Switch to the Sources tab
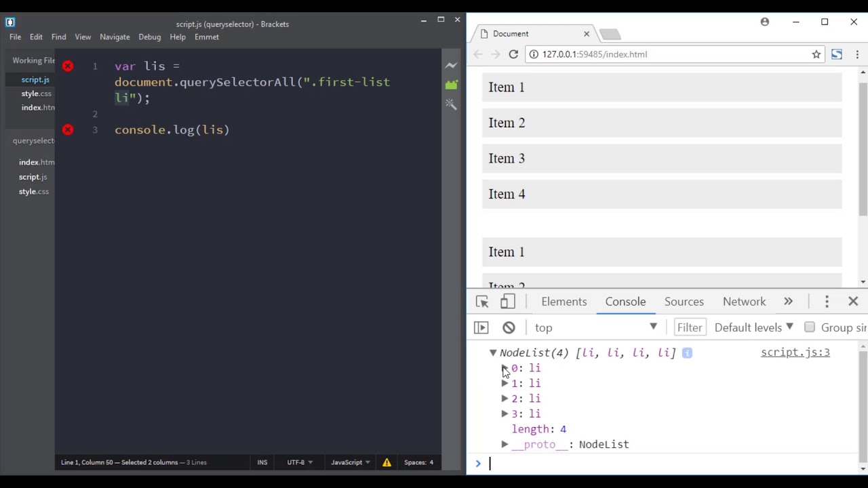868x488 pixels. pyautogui.click(x=684, y=302)
